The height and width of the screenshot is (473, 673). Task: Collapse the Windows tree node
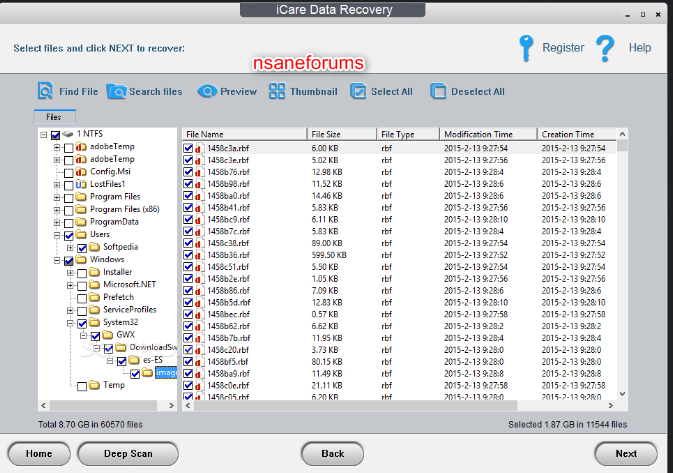57,261
